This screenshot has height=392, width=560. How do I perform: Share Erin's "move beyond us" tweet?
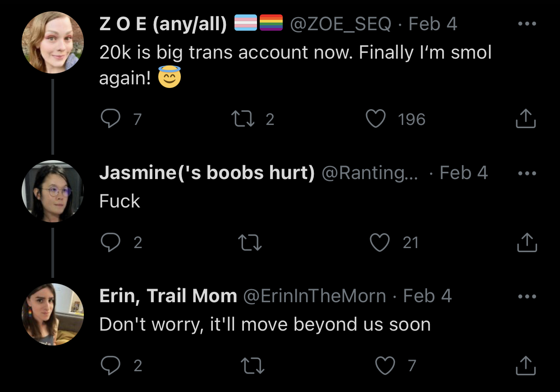(x=526, y=366)
